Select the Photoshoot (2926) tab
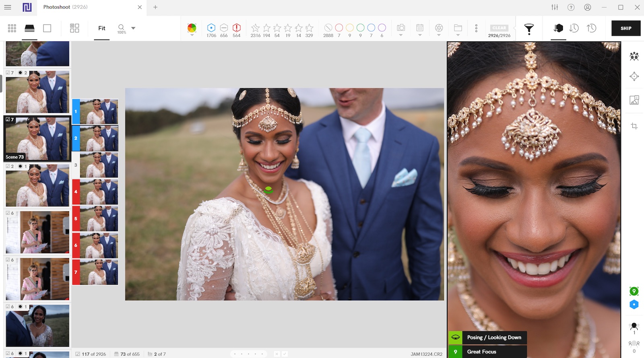Screen dimensions: 644x358 coord(65,7)
